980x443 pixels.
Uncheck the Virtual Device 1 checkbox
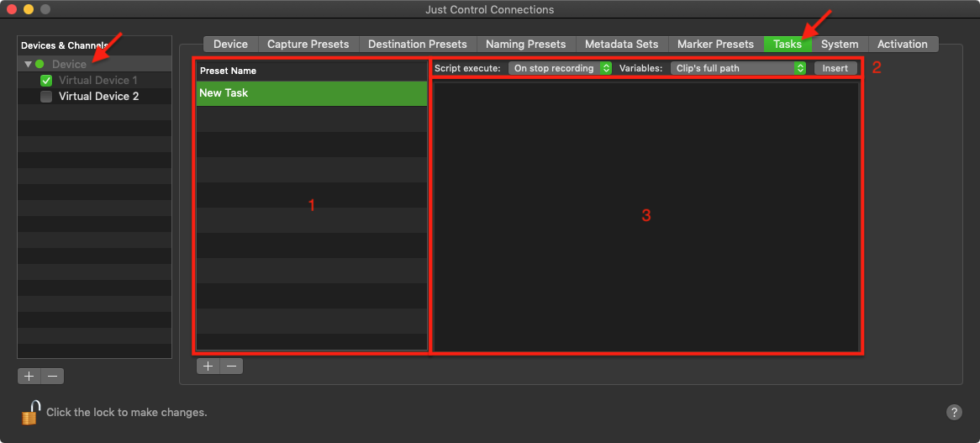coord(45,81)
